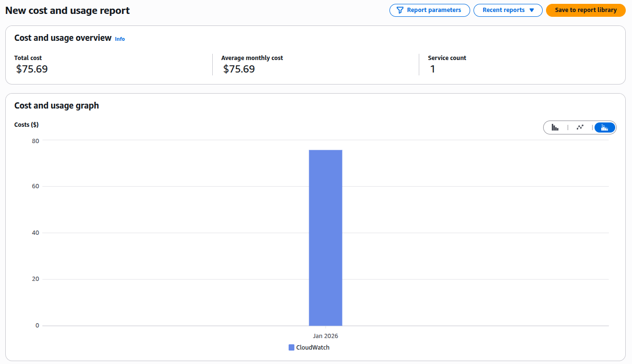Screen dimensions: 632x364
Task: Select the leftmost chart style icon
Action: click(556, 127)
